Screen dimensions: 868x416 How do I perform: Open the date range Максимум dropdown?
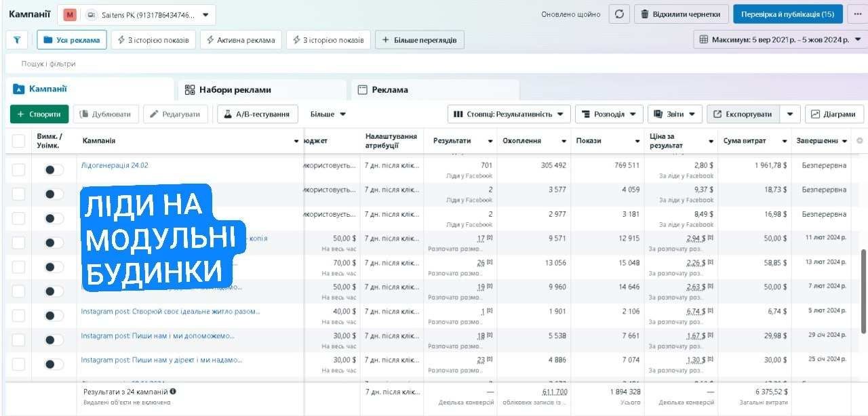(781, 40)
